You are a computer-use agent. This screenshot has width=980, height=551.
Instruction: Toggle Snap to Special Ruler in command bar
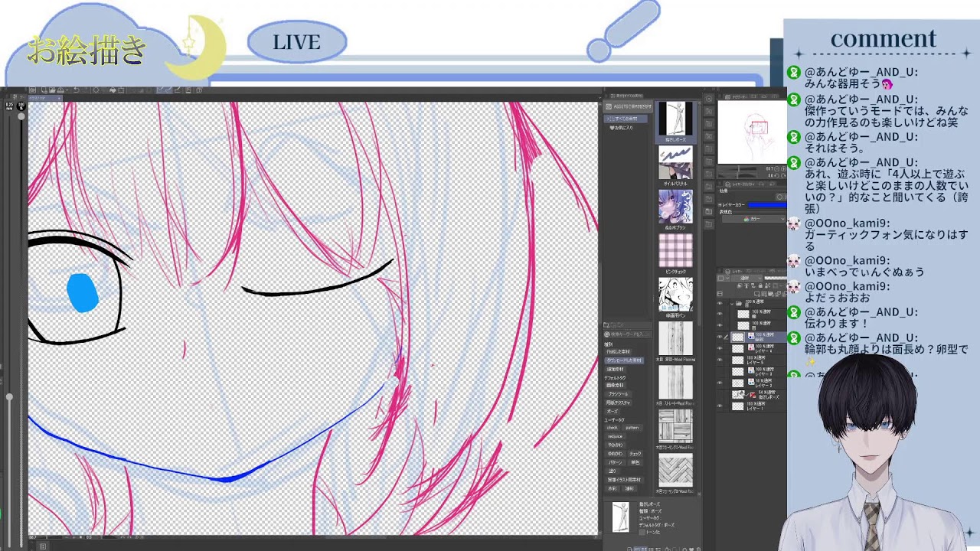168,90
